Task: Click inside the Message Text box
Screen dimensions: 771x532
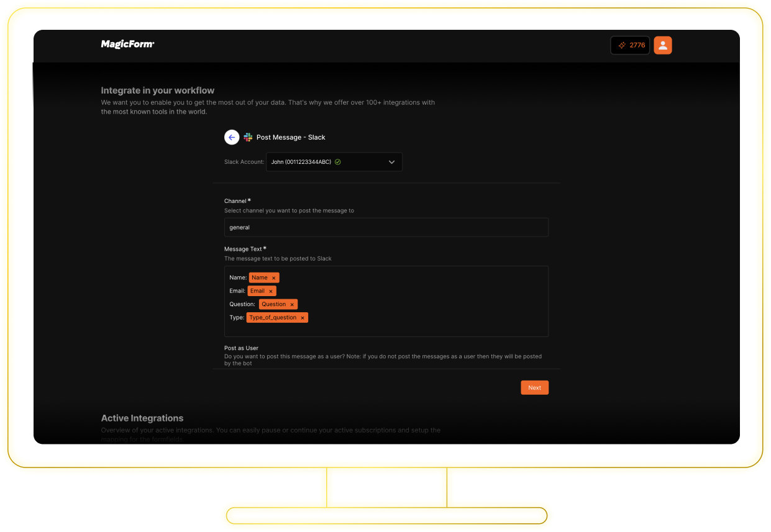Action: (x=386, y=302)
